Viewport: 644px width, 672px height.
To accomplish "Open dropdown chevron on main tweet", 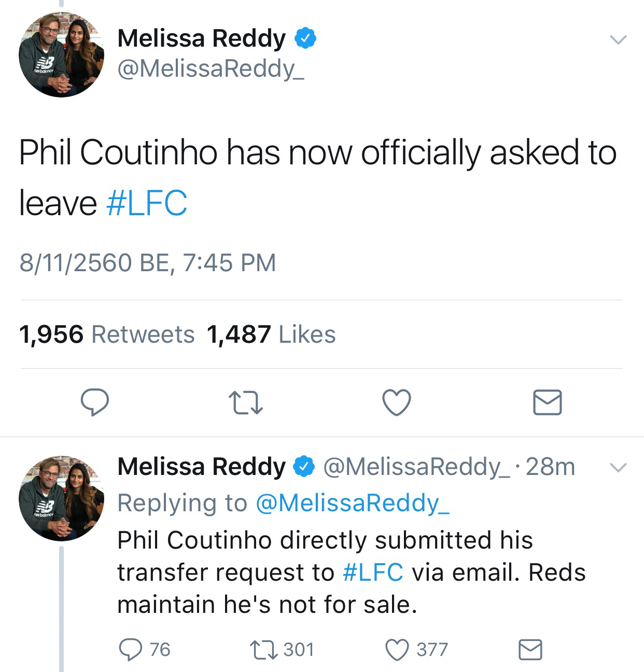I will [x=618, y=40].
